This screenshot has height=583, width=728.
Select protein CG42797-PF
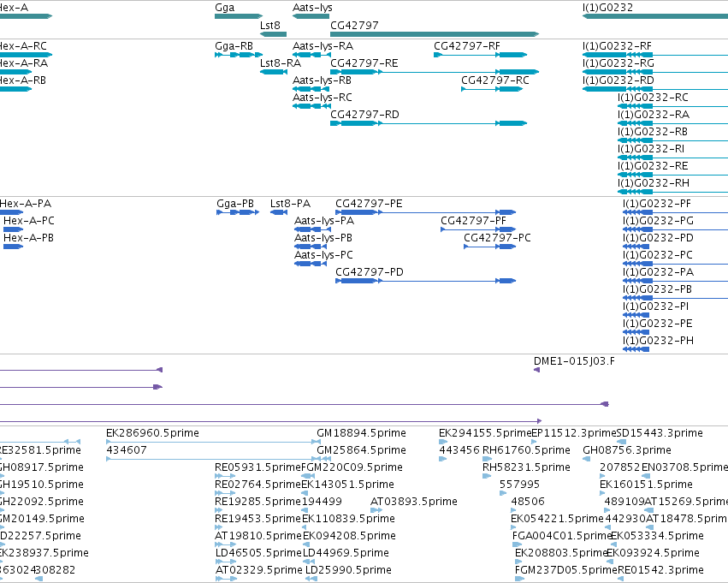point(478,229)
